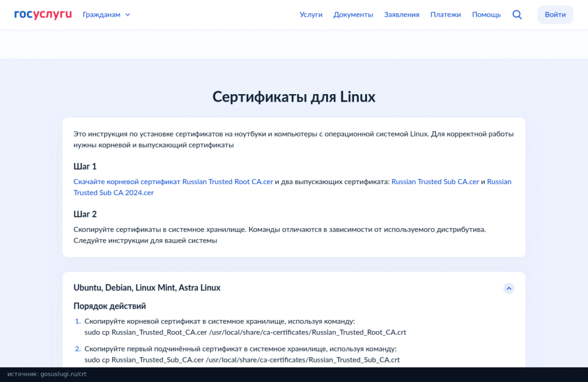Screen dimensions: 588x382
Task: Click step 1 text Скопируйте корневой сертификат
Action: coord(220,321)
